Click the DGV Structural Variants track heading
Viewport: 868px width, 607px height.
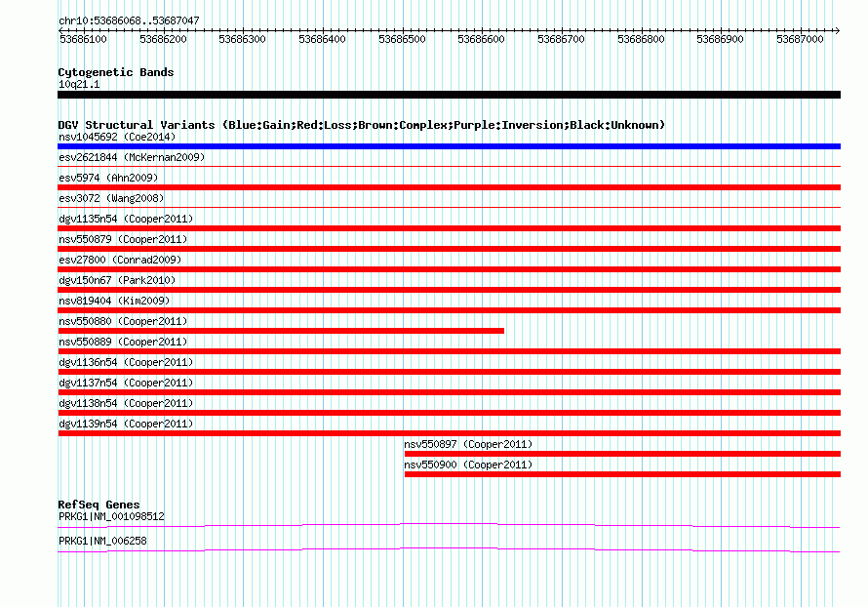pos(362,125)
